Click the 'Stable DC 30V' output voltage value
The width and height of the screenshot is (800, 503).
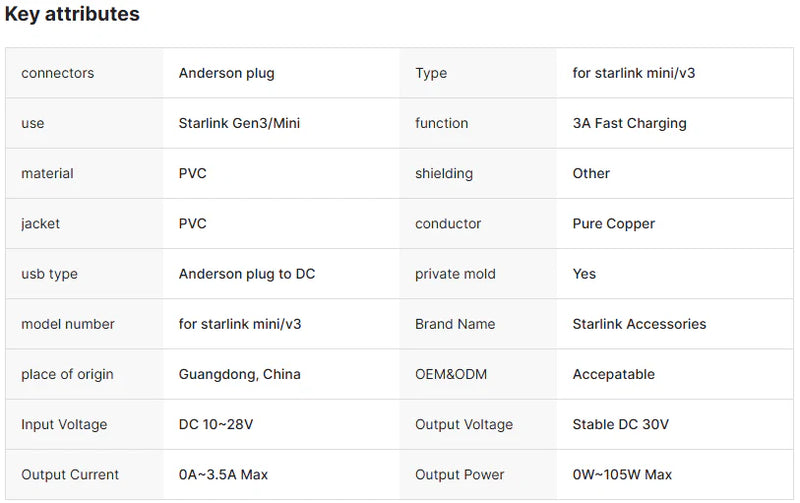621,424
